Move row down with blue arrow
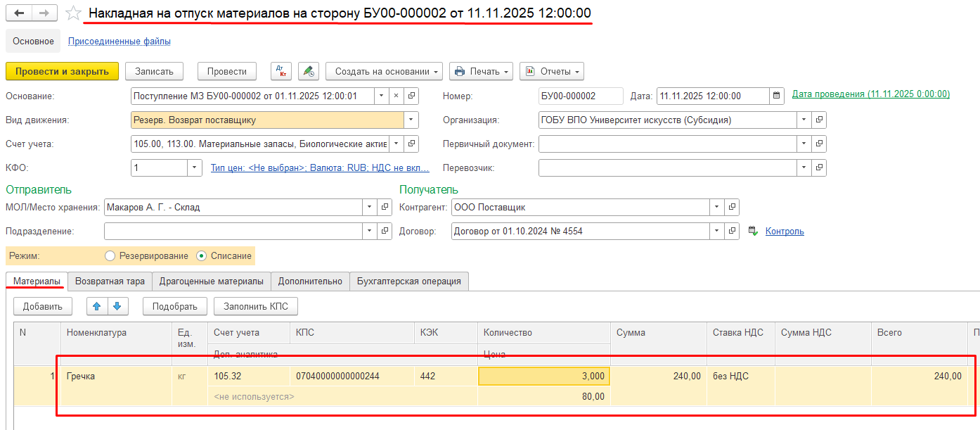 click(x=117, y=305)
